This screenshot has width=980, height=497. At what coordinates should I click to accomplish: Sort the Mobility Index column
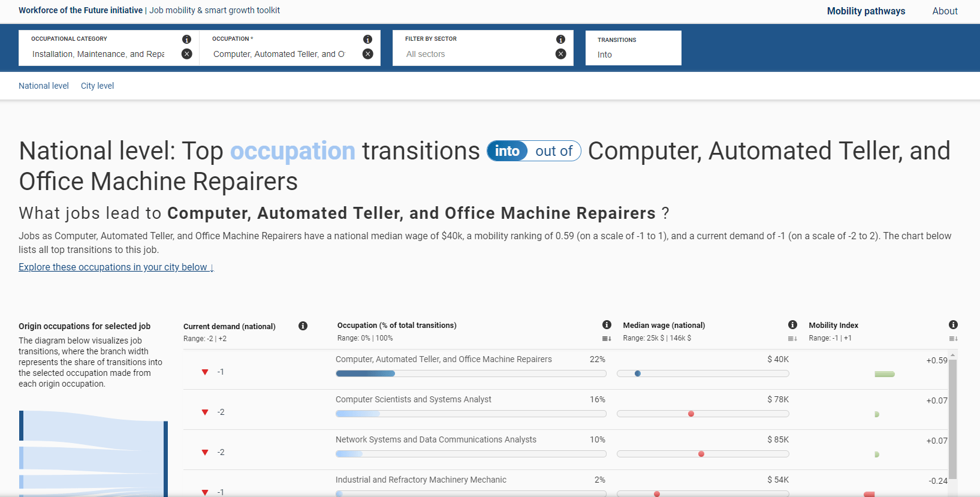pyautogui.click(x=952, y=339)
